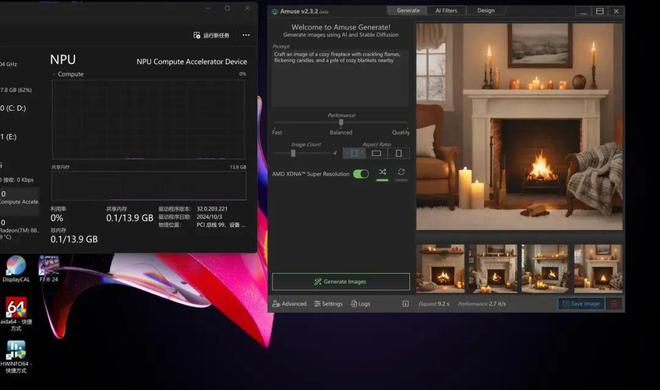Select the square aspect ratio option

point(354,153)
